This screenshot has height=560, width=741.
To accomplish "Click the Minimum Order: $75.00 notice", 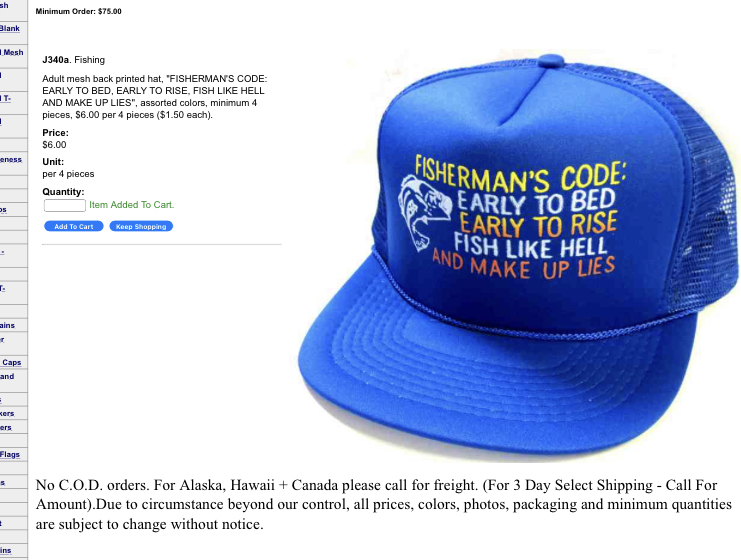I will [x=78, y=11].
